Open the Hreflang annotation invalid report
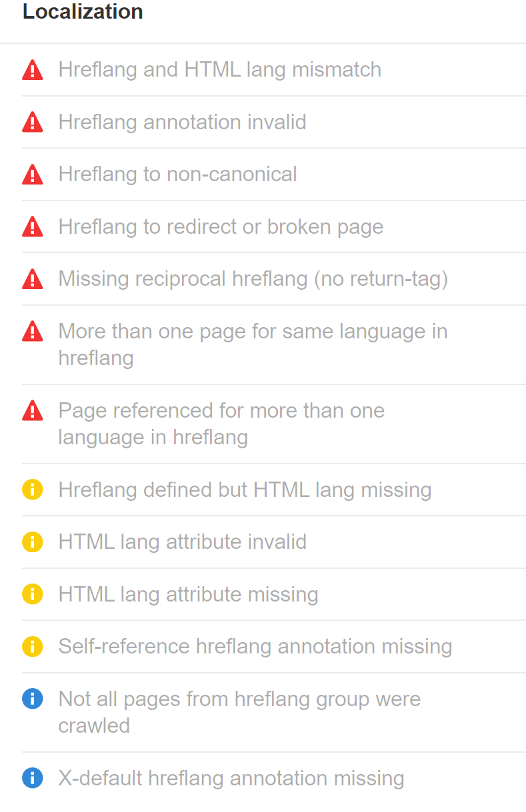The width and height of the screenshot is (526, 812). point(183,123)
